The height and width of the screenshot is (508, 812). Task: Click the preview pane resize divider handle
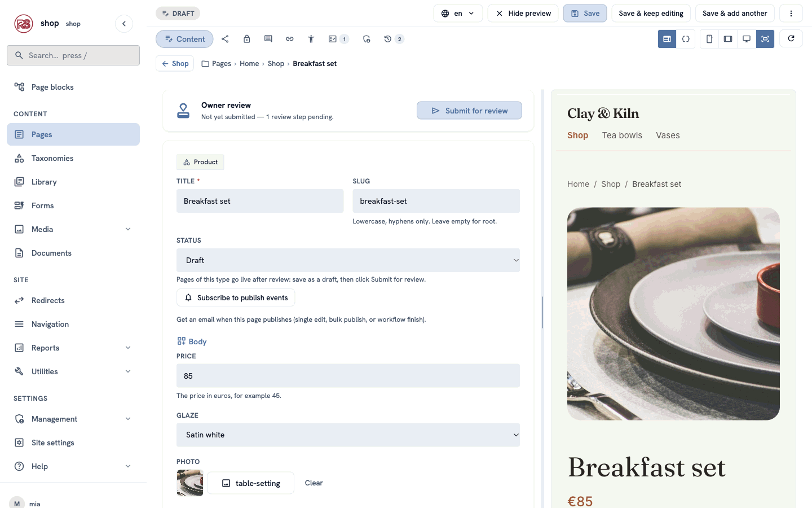542,312
